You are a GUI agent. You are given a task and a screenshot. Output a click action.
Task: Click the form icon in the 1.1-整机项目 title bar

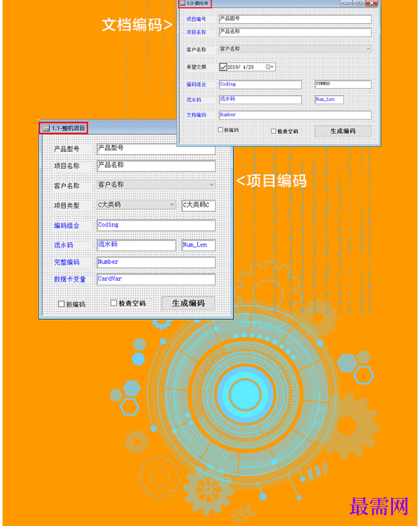point(46,128)
